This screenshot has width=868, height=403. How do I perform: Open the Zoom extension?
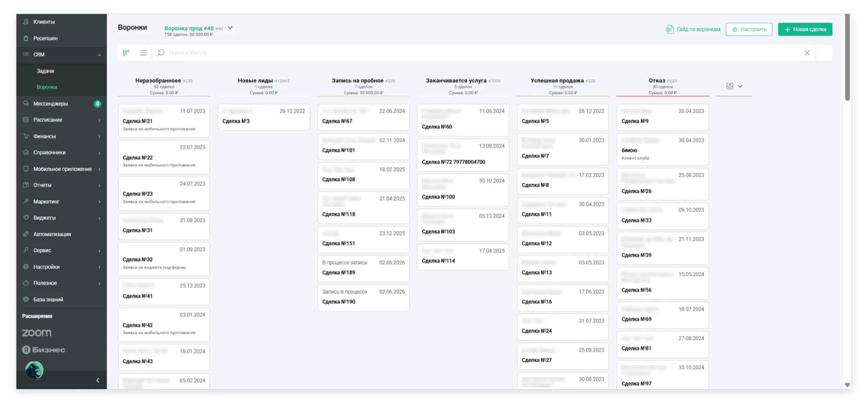pyautogui.click(x=37, y=333)
